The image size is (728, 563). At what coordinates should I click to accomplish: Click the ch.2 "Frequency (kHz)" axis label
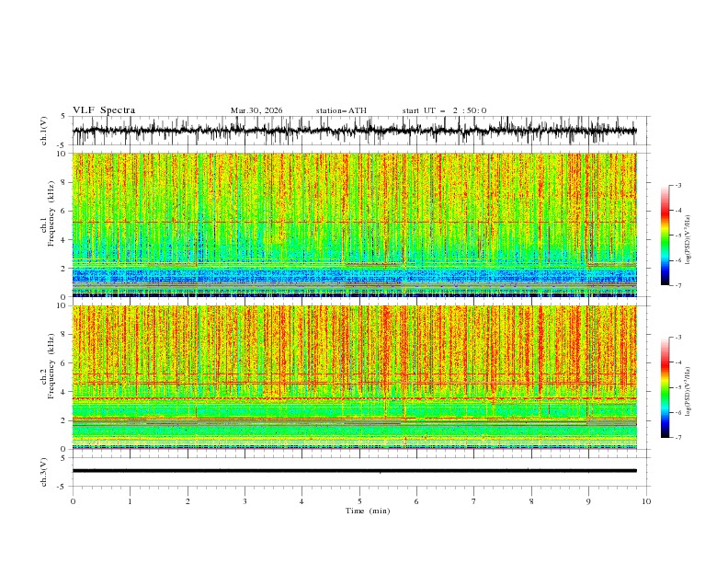[51, 366]
